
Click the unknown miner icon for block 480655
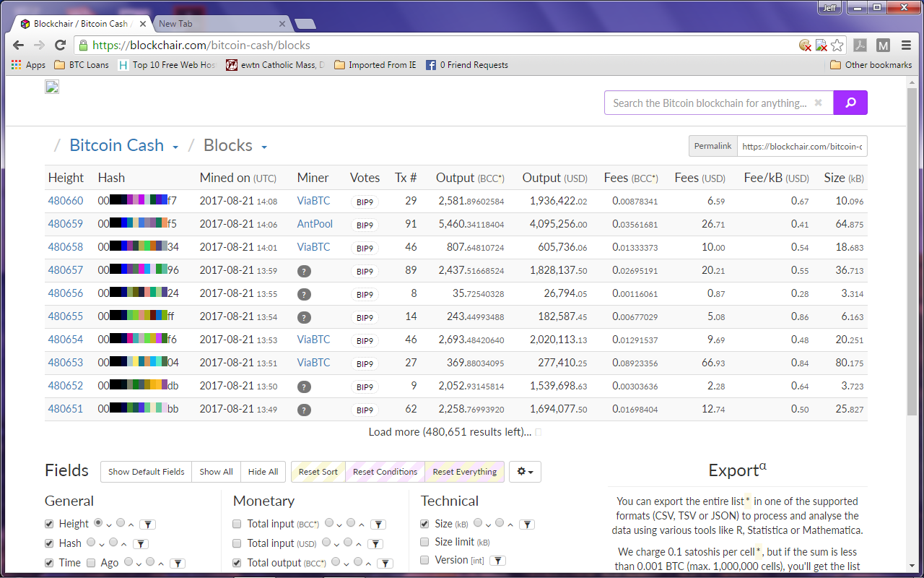click(x=304, y=317)
